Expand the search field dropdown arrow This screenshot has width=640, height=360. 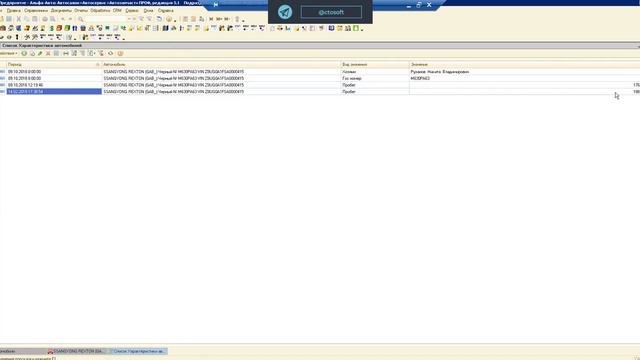coord(129,19)
